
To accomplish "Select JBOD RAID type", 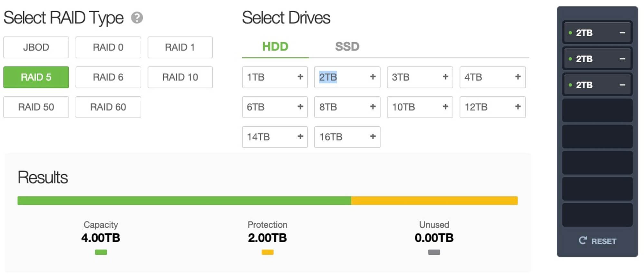I will click(x=36, y=47).
